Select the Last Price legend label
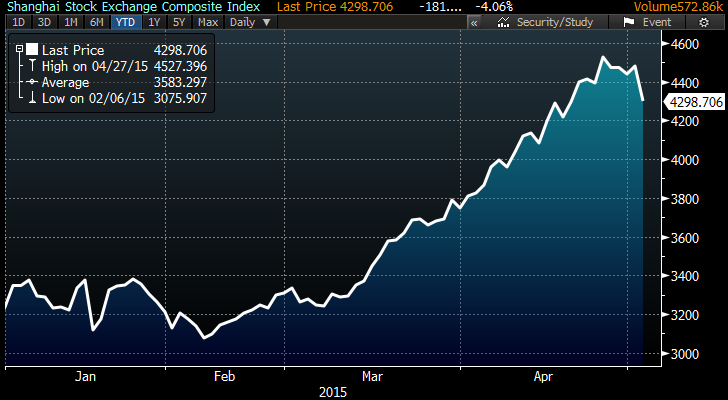Viewport: 728px width, 400px height. point(73,50)
